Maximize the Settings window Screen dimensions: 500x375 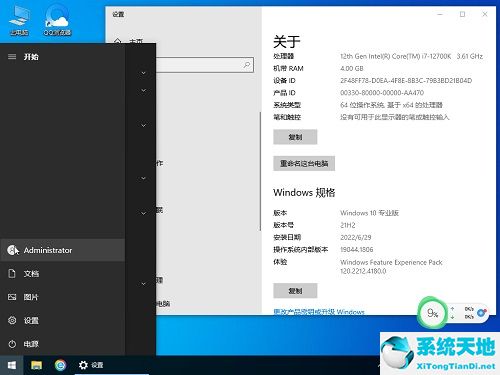pos(462,14)
